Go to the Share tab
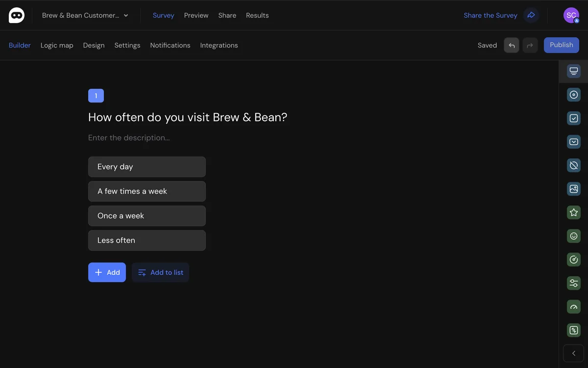Image resolution: width=588 pixels, height=368 pixels. coord(227,15)
